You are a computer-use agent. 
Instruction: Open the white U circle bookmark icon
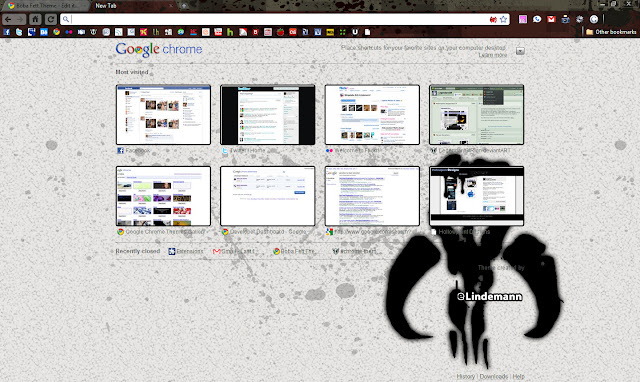point(355,32)
